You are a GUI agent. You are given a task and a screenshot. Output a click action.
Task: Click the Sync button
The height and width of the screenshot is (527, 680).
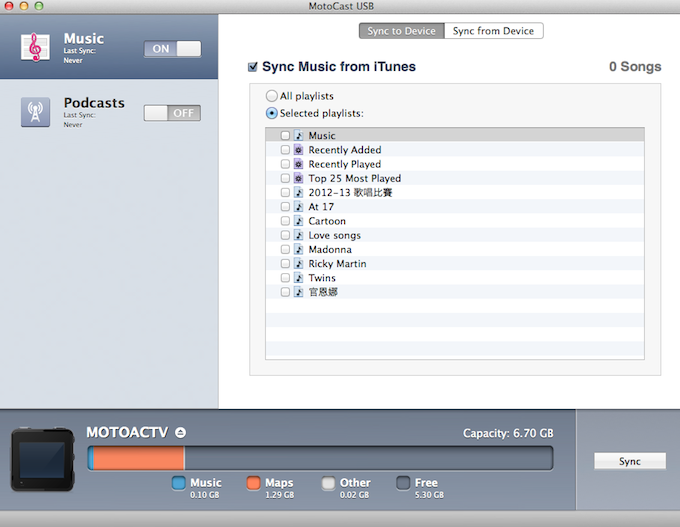pyautogui.click(x=630, y=461)
